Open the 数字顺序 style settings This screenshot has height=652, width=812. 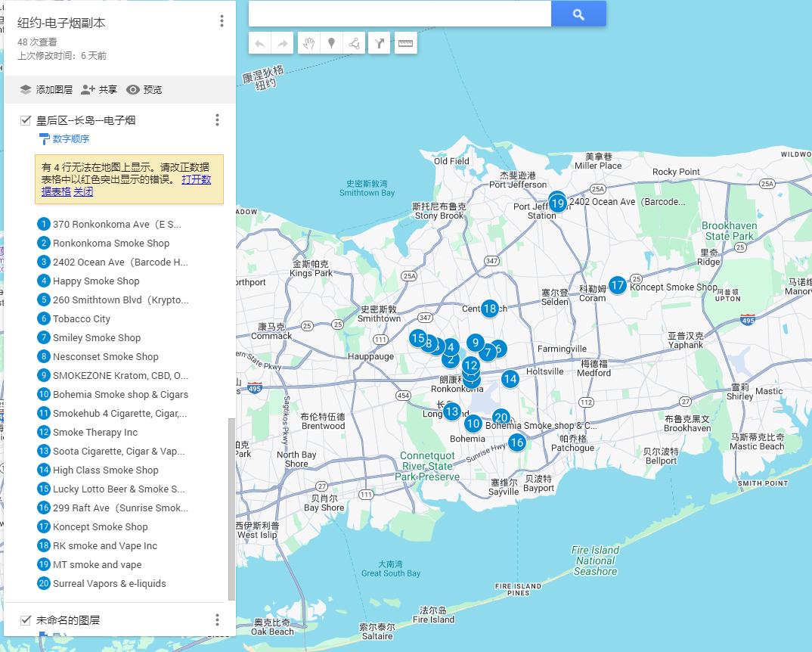coord(70,139)
